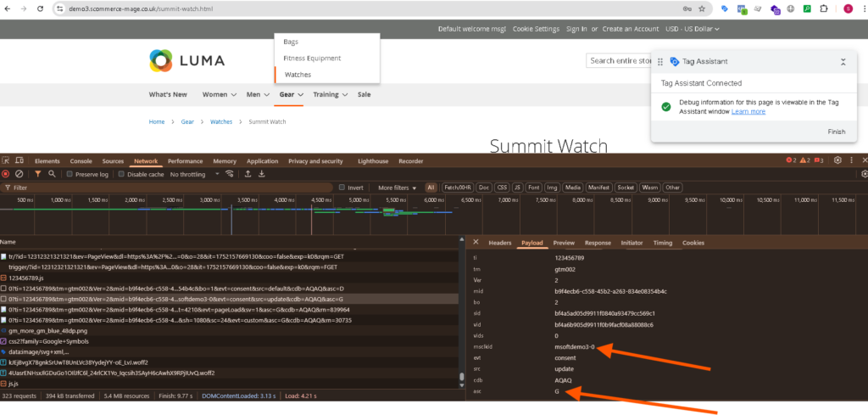The width and height of the screenshot is (868, 415).
Task: Open More filters dropdown
Action: pos(397,188)
